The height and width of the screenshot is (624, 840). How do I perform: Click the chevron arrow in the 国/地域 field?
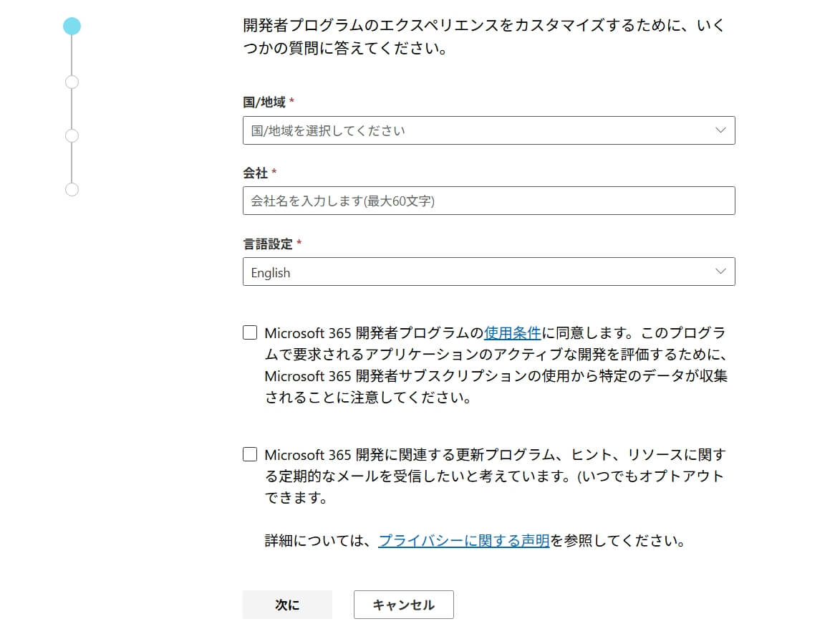point(720,130)
